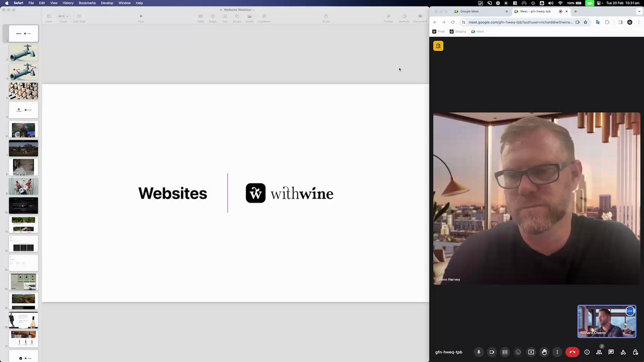Open History menu in menu bar
This screenshot has width=644, height=362.
(68, 3)
